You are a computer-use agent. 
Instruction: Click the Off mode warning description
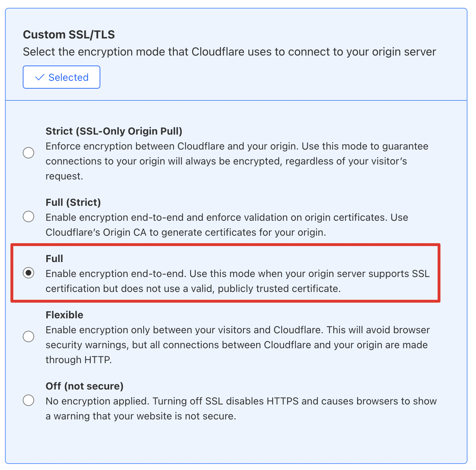pos(240,408)
